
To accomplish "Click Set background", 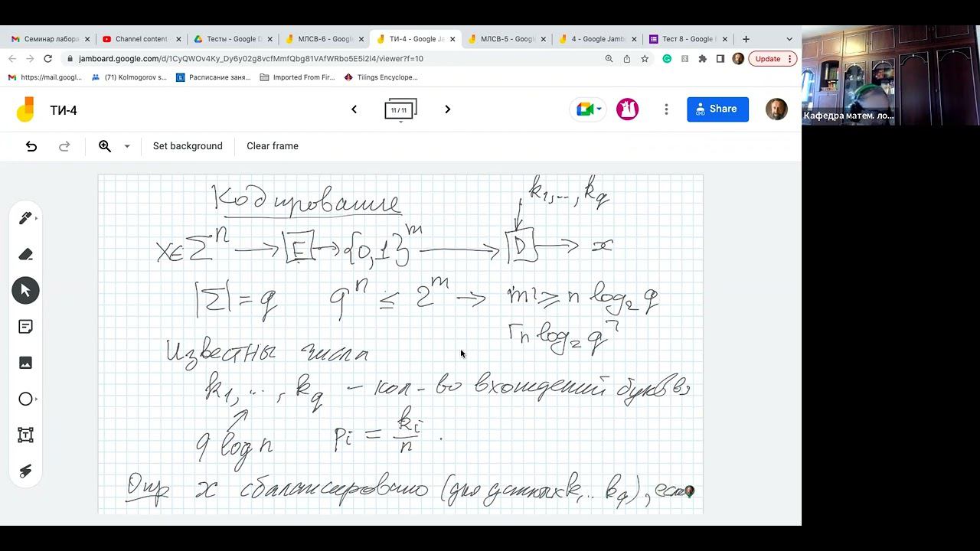I will [x=188, y=146].
